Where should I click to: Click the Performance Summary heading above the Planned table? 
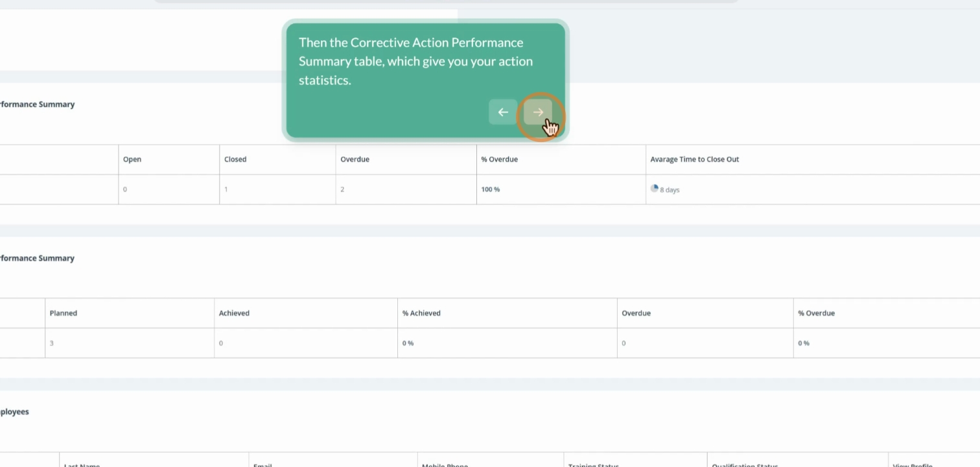[x=37, y=258]
